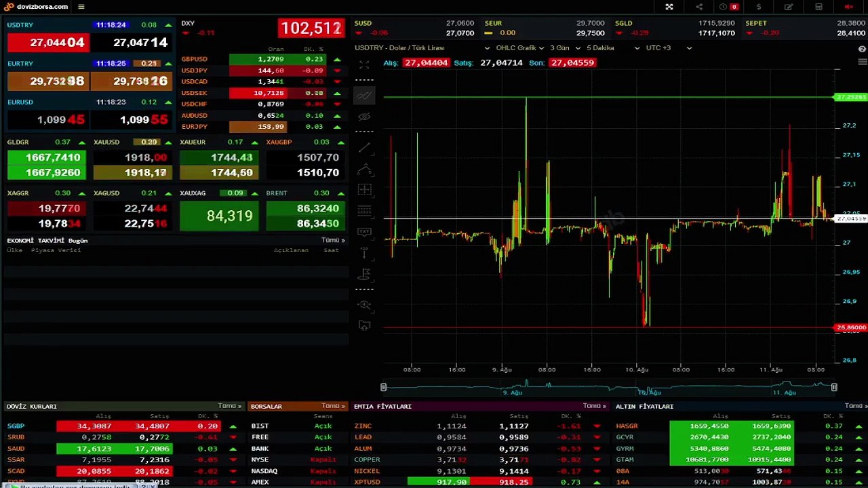Click the right handle of chart range slider
Viewport: 868px width, 488px height.
(x=834, y=387)
